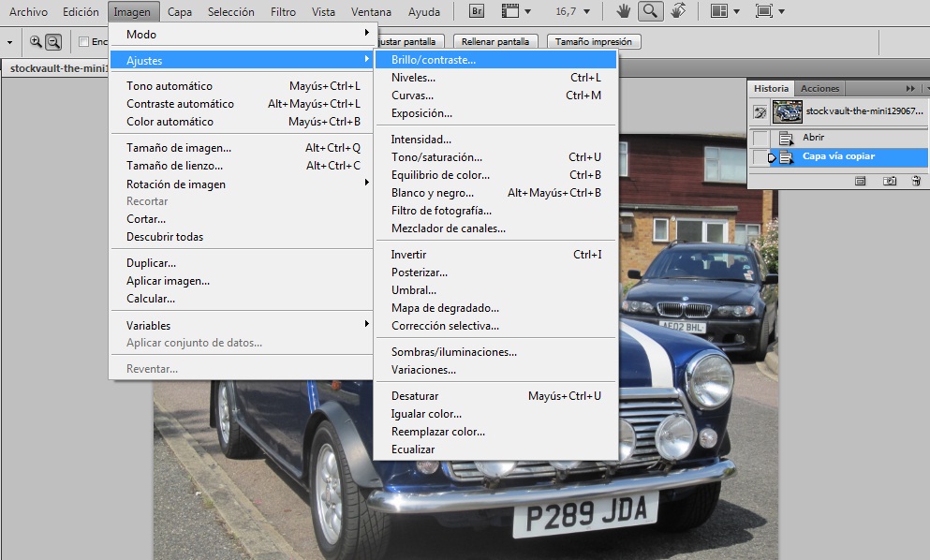Choose Curvas... adjustment
This screenshot has width=930, height=560.
pyautogui.click(x=495, y=95)
